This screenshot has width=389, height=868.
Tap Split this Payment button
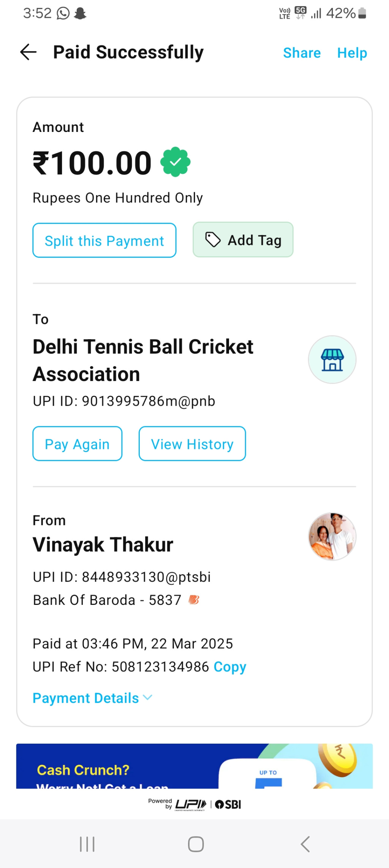tap(104, 240)
